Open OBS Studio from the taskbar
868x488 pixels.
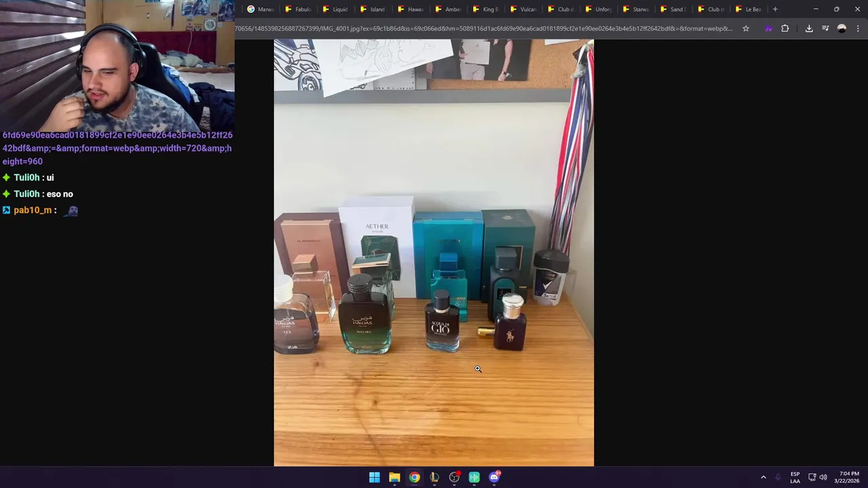coord(454,477)
